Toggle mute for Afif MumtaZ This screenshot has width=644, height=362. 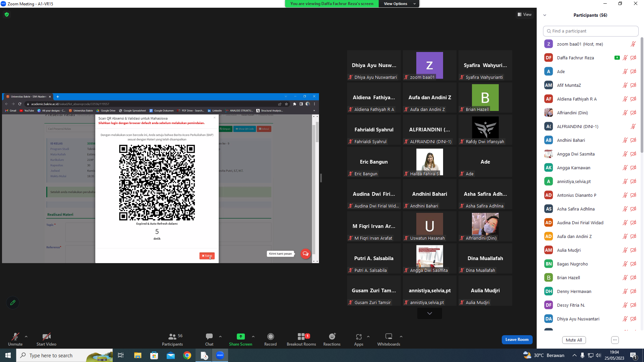625,85
